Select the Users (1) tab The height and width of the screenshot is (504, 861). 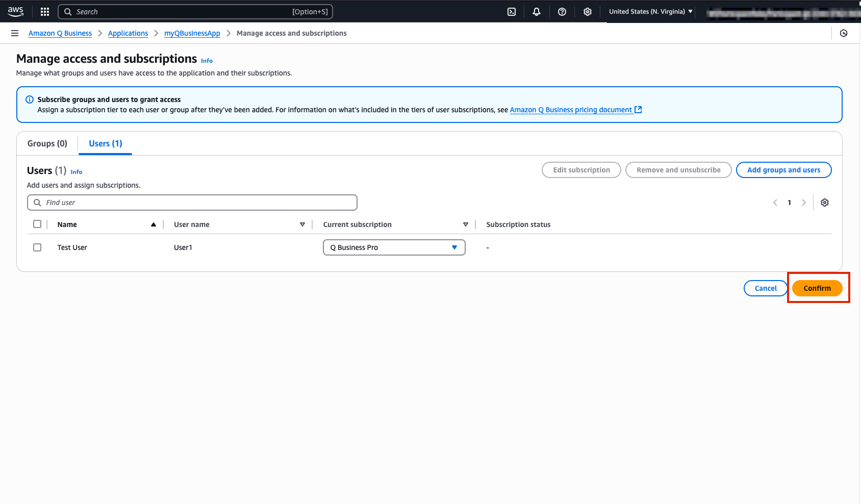(106, 144)
